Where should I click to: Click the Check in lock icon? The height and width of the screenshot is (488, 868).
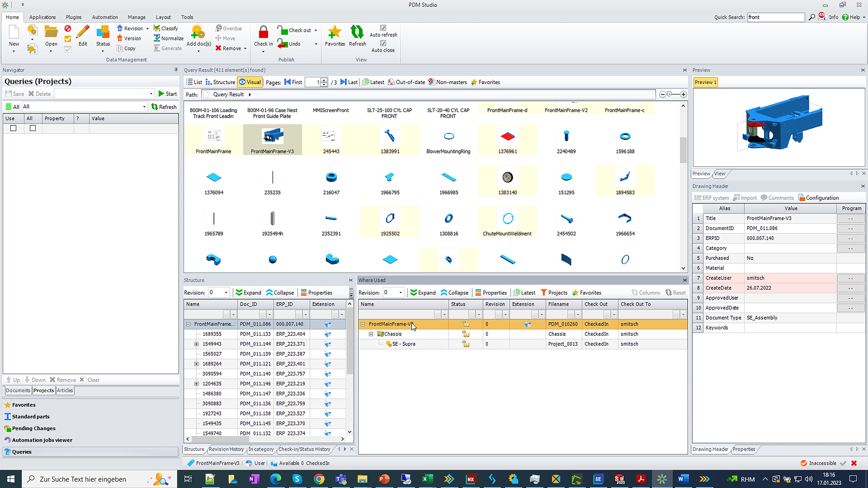click(x=263, y=33)
